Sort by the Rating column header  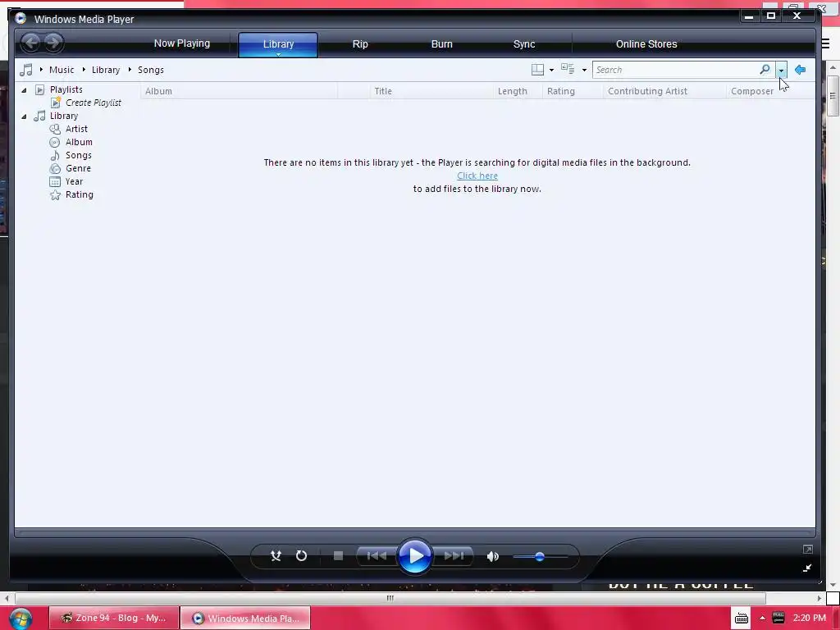pos(573,91)
